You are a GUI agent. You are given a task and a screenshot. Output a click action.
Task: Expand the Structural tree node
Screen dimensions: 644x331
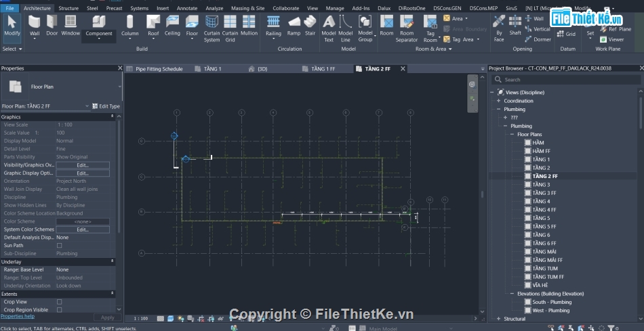pyautogui.click(x=499, y=319)
